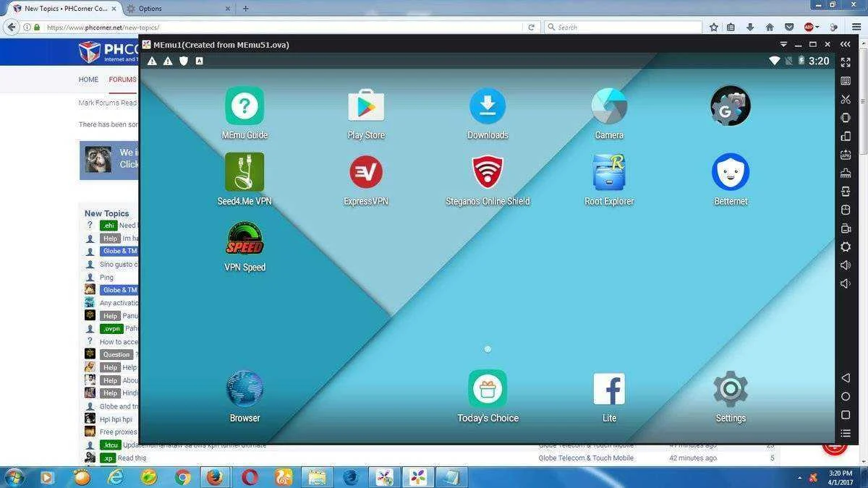Click the New Topics heading link
Screen dimensions: 868x488
click(106, 213)
